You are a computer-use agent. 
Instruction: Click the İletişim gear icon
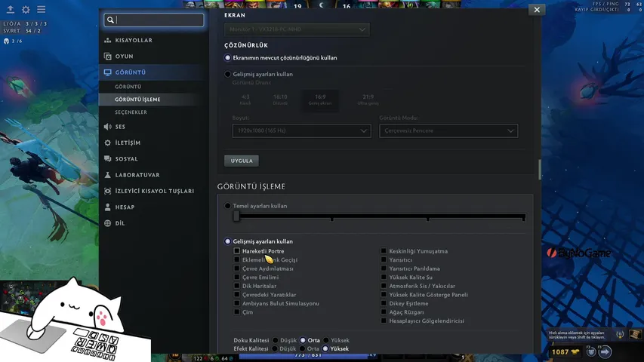tap(108, 143)
